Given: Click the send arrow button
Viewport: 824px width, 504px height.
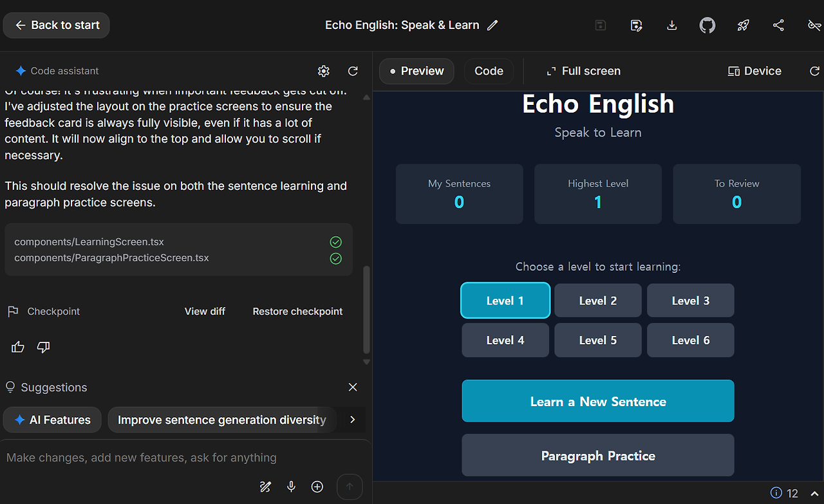Looking at the screenshot, I should coord(350,487).
